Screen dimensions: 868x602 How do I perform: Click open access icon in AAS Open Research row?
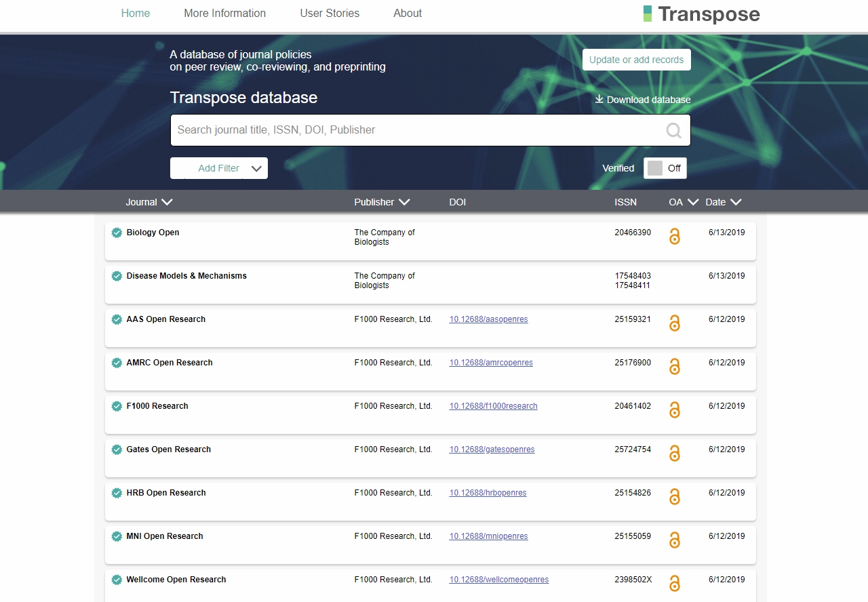(674, 323)
